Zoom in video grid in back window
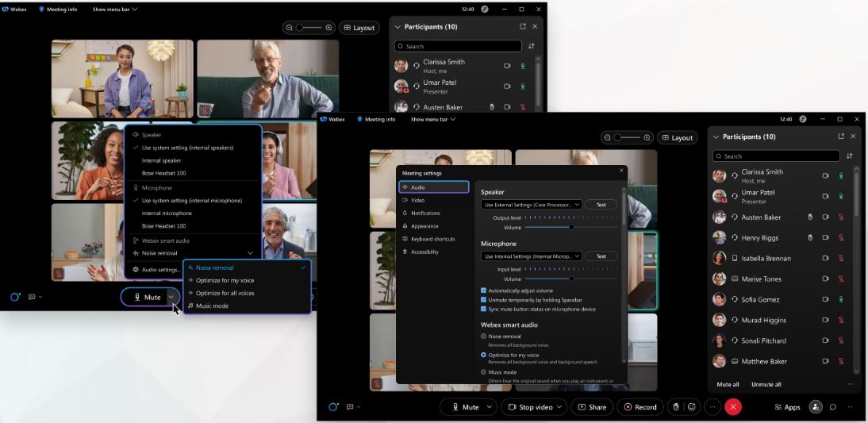The height and width of the screenshot is (423, 868). [x=328, y=27]
